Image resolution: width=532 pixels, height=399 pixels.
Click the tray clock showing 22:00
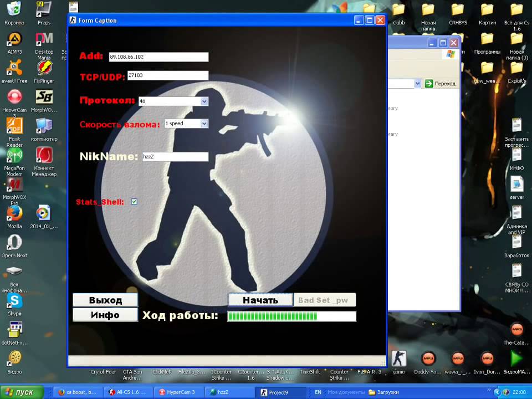coord(519,392)
